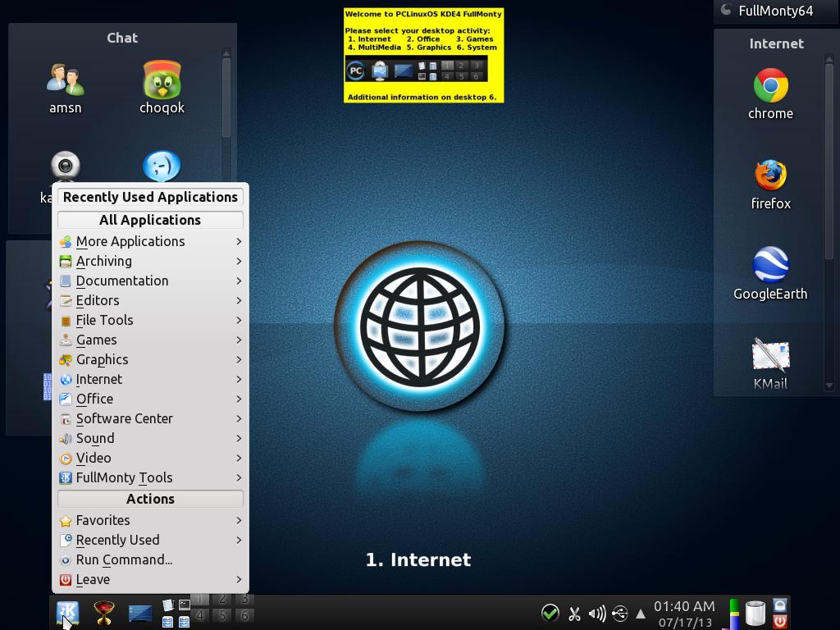
Task: Expand the Graphics category in the menu
Action: pyautogui.click(x=103, y=359)
